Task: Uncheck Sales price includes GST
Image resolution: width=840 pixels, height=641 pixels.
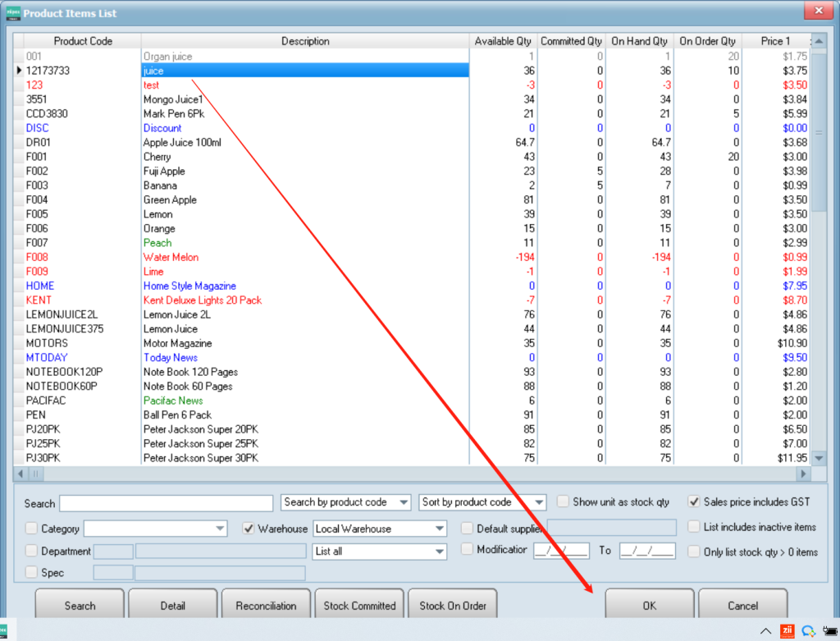Action: click(x=694, y=501)
